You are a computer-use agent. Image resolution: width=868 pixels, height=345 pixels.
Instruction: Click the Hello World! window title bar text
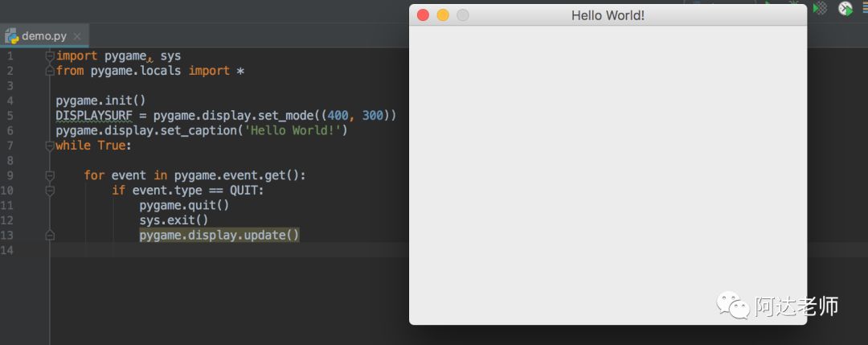(x=608, y=15)
